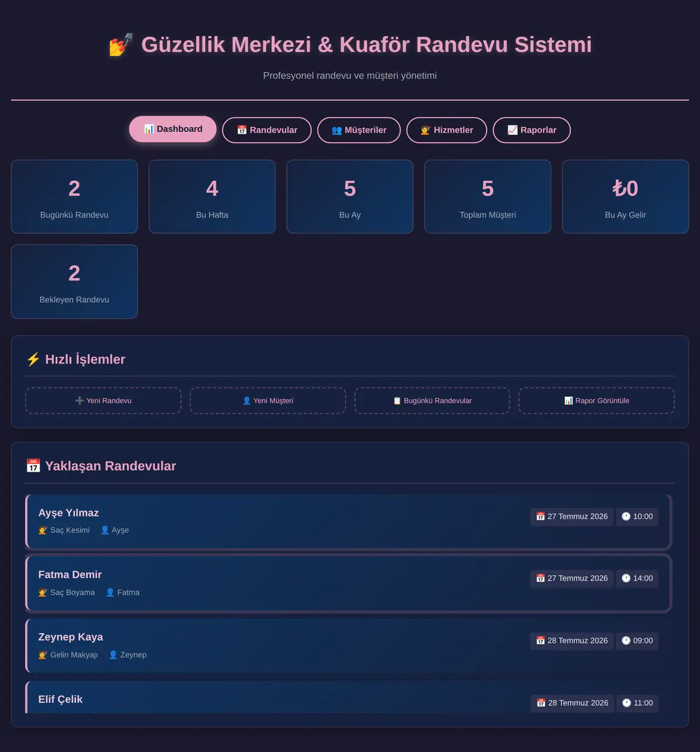Open Fatma Demir appointment name
The width and height of the screenshot is (700, 752).
[x=70, y=575]
